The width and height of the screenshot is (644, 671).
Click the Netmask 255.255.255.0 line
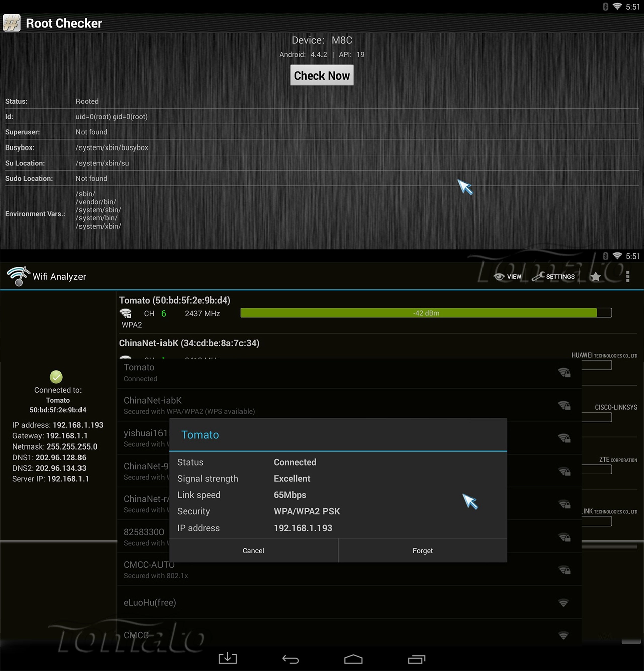coord(54,446)
